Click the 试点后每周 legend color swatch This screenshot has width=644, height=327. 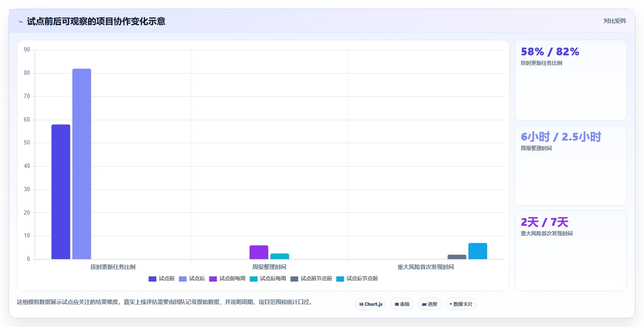(x=254, y=279)
